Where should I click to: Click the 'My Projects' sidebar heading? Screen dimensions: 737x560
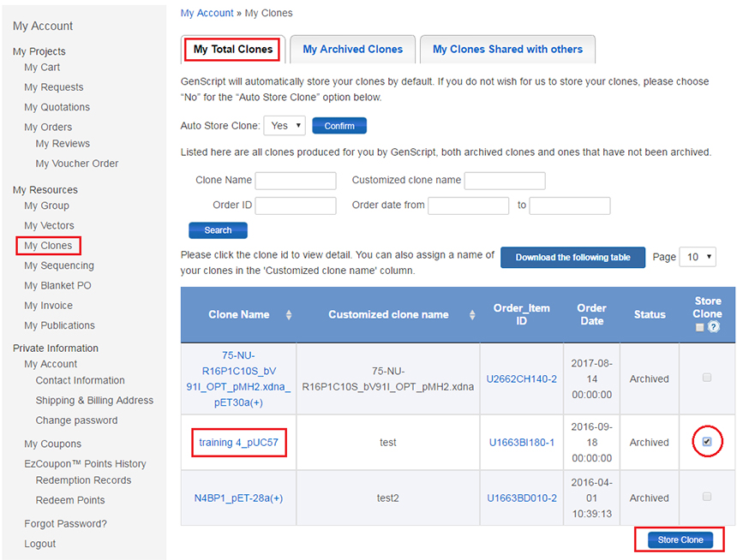[39, 51]
